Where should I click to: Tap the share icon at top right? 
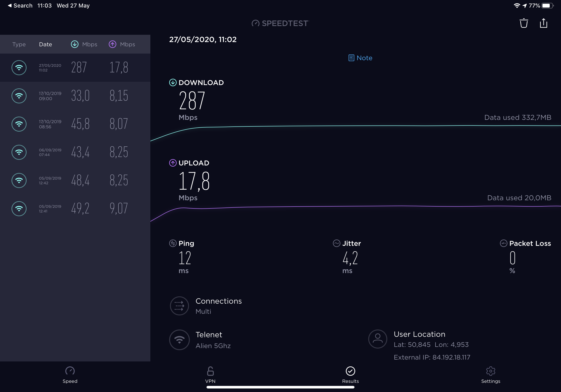pyautogui.click(x=543, y=23)
